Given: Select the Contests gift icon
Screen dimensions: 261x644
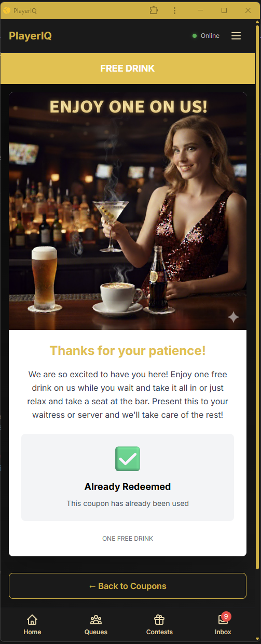Looking at the screenshot, I should [159, 620].
